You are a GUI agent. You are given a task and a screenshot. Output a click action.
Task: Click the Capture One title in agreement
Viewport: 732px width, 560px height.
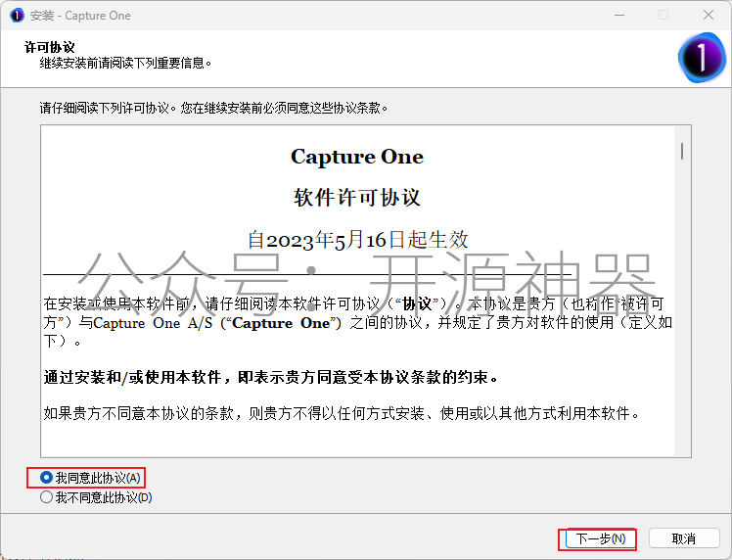pos(357,157)
